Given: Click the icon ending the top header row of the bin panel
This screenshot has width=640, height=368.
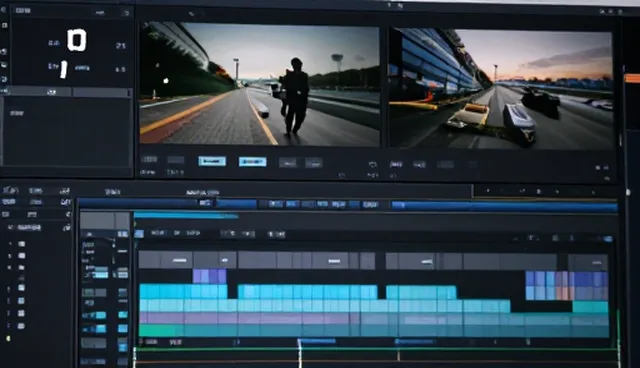Looking at the screenshot, I should tap(126, 13).
